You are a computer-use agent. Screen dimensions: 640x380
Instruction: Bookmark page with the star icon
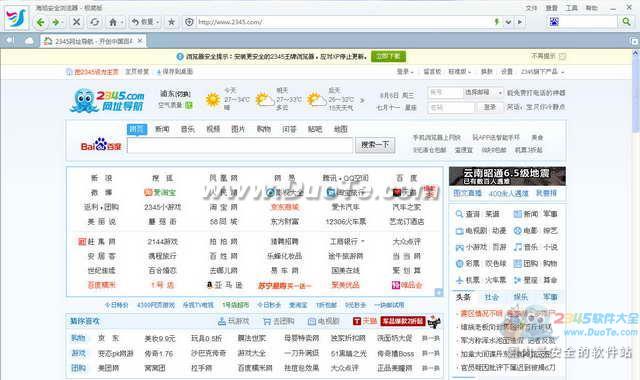171,22
